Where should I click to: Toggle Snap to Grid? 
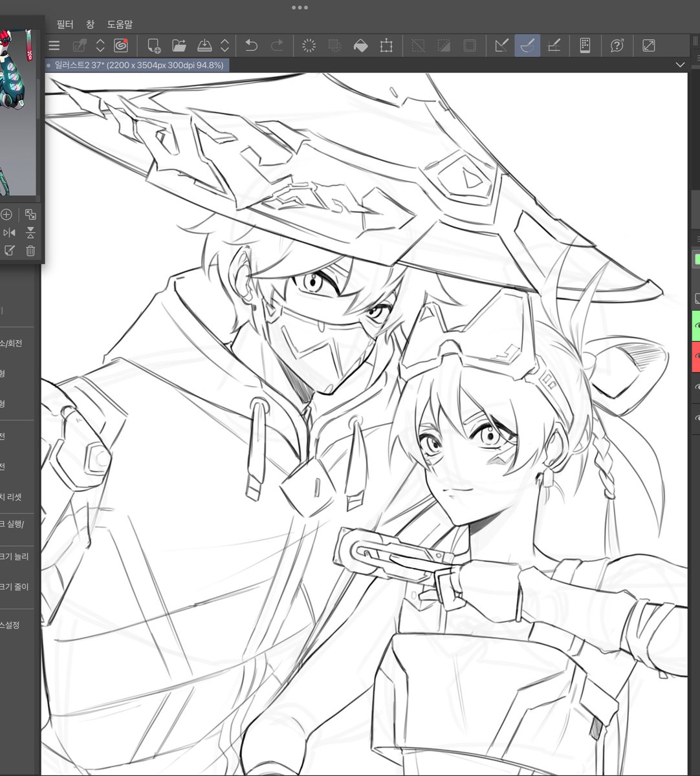554,45
